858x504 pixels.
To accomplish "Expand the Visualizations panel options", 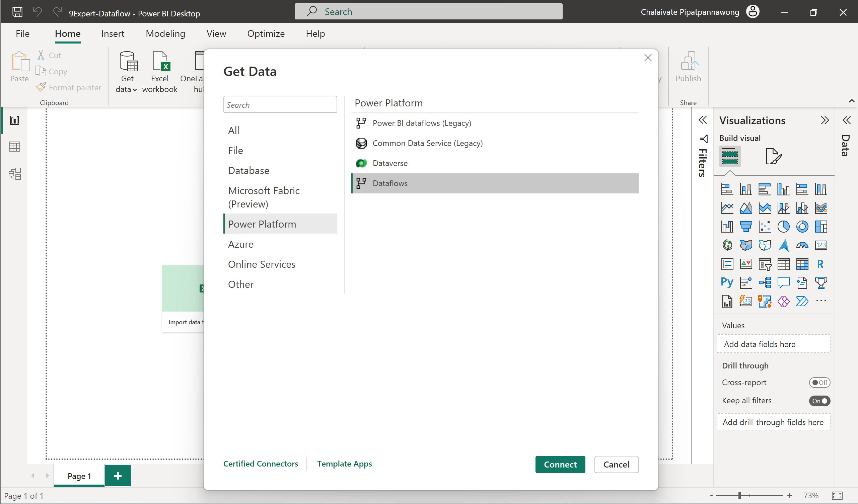I will [825, 120].
